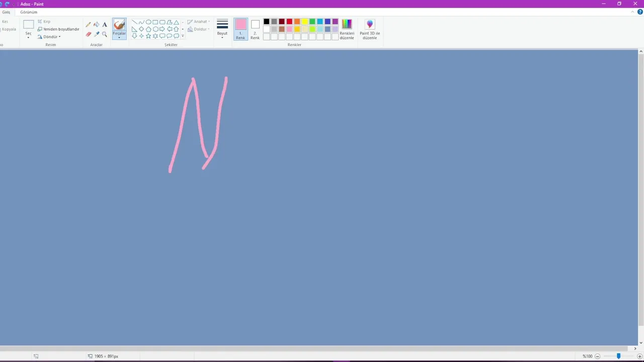This screenshot has height=362, width=644.
Task: Open the Doldur fill dropdown
Action: pyautogui.click(x=199, y=29)
